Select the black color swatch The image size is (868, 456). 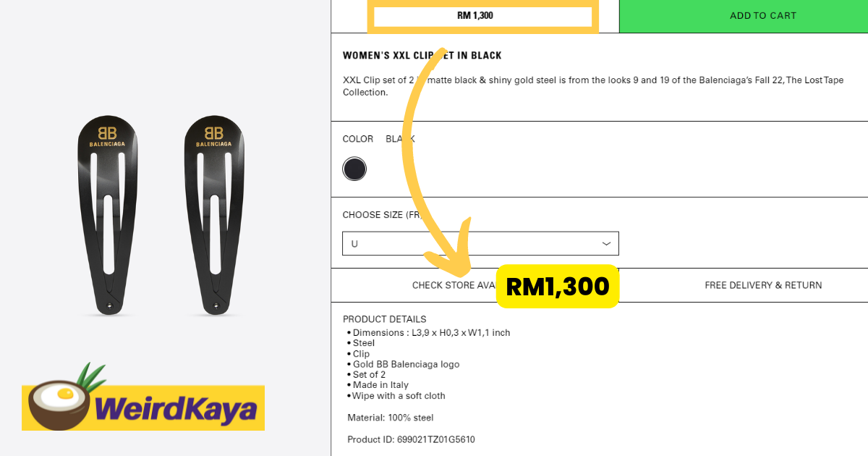[x=354, y=169]
